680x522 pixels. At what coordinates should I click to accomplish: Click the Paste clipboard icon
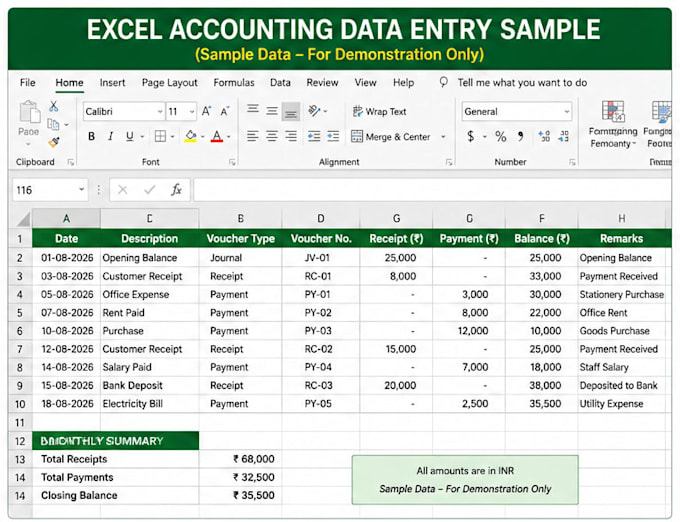pyautogui.click(x=29, y=111)
